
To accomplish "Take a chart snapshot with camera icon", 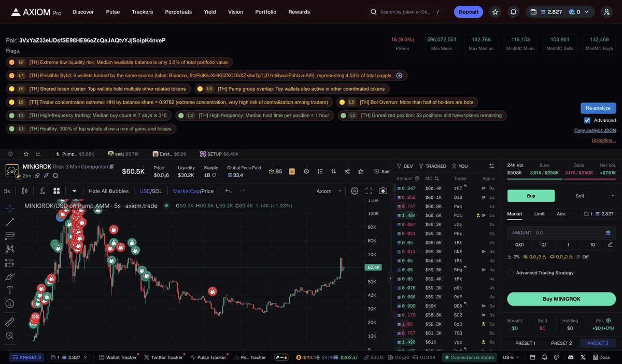I will click(383, 191).
